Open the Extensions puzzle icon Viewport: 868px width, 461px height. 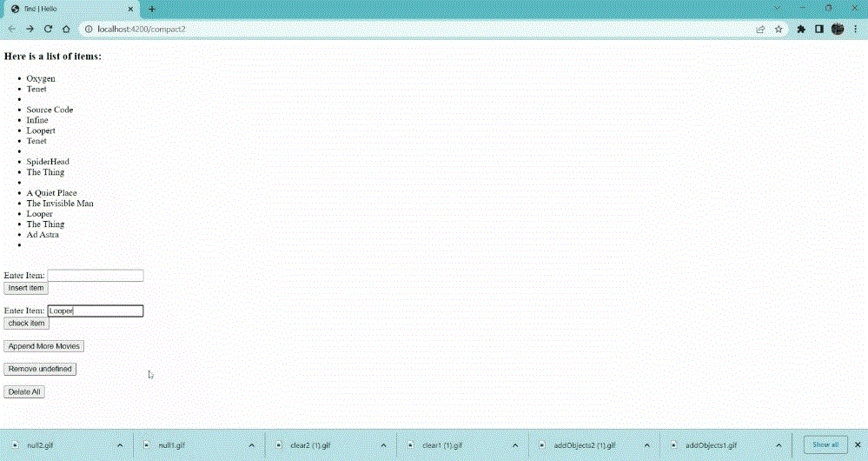click(x=801, y=29)
